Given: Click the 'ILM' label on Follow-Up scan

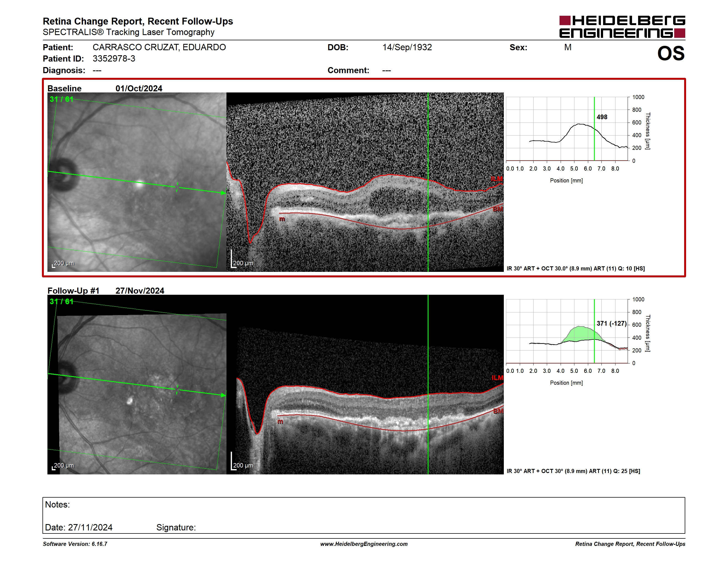Looking at the screenshot, I should [497, 378].
